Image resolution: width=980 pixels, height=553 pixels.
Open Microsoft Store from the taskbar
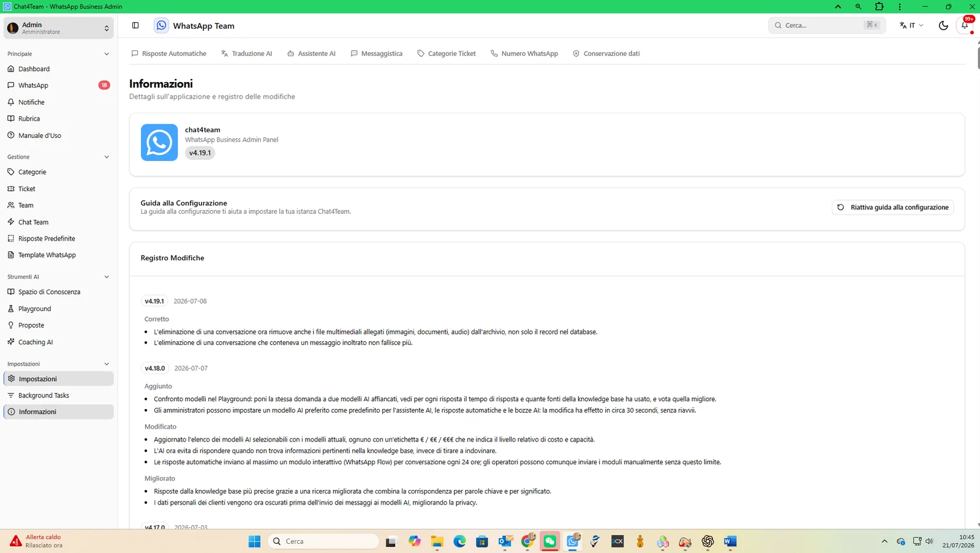482,541
